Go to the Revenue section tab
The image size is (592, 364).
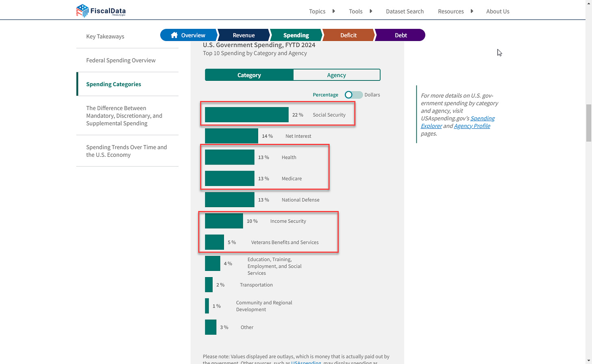click(244, 35)
